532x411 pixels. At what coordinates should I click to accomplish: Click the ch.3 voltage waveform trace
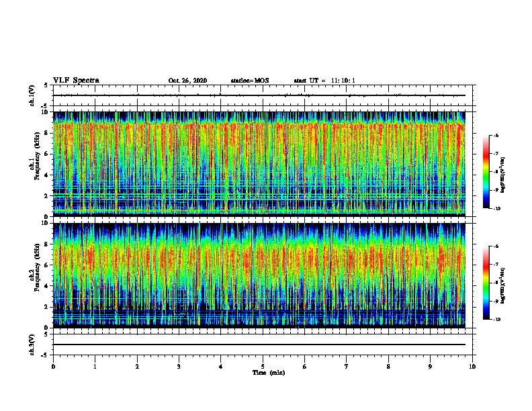[259, 345]
